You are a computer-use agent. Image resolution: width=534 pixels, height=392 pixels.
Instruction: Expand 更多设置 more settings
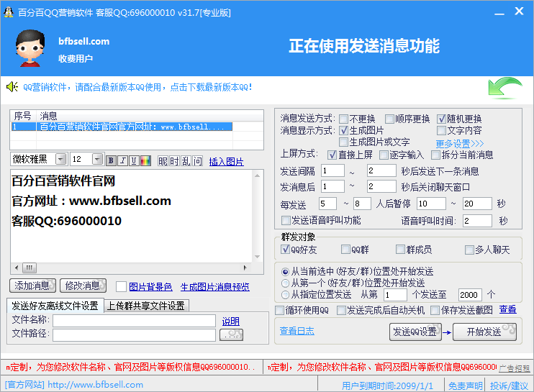point(459,143)
